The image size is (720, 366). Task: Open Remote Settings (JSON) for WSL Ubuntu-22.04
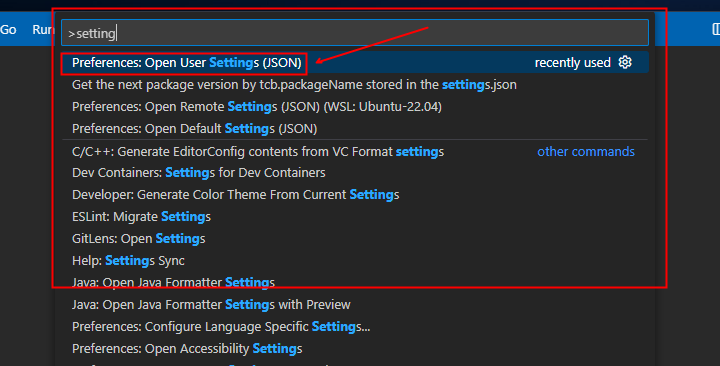pos(355,107)
